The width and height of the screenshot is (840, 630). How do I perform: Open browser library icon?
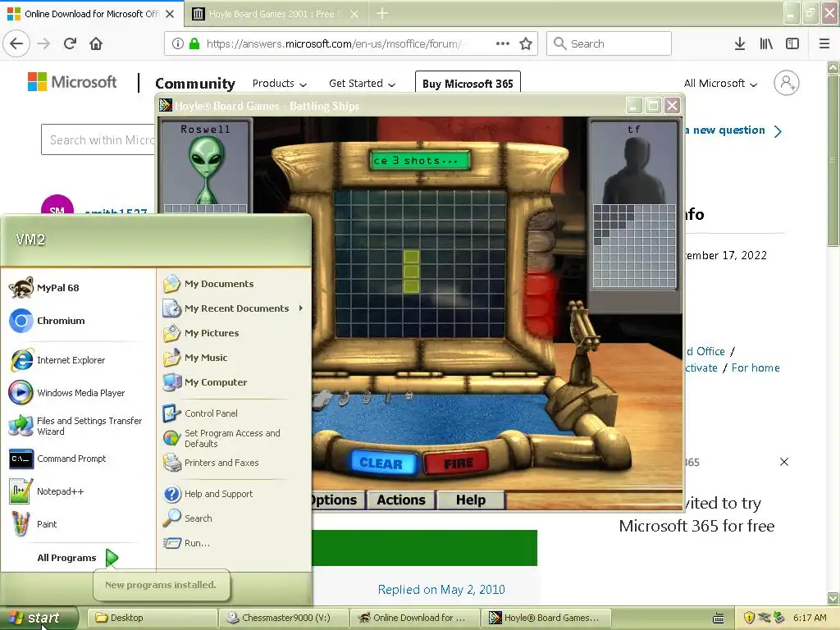click(766, 43)
